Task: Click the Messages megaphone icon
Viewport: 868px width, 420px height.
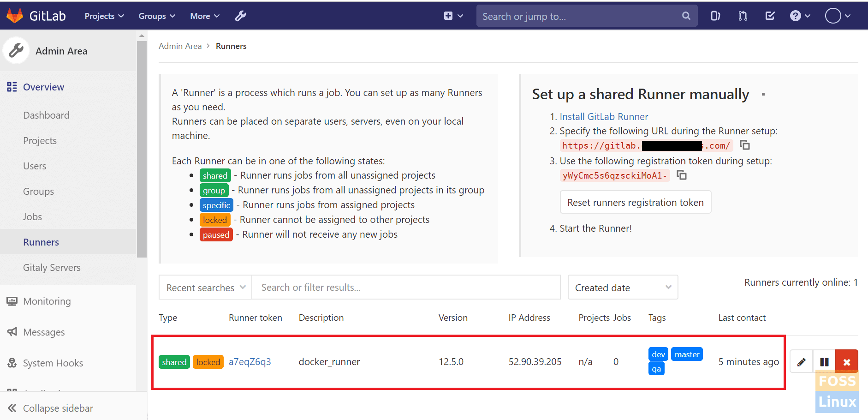Action: pos(12,332)
